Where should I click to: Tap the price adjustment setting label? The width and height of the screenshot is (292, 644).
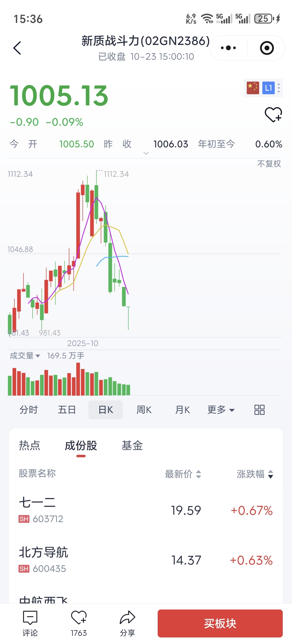pyautogui.click(x=269, y=164)
